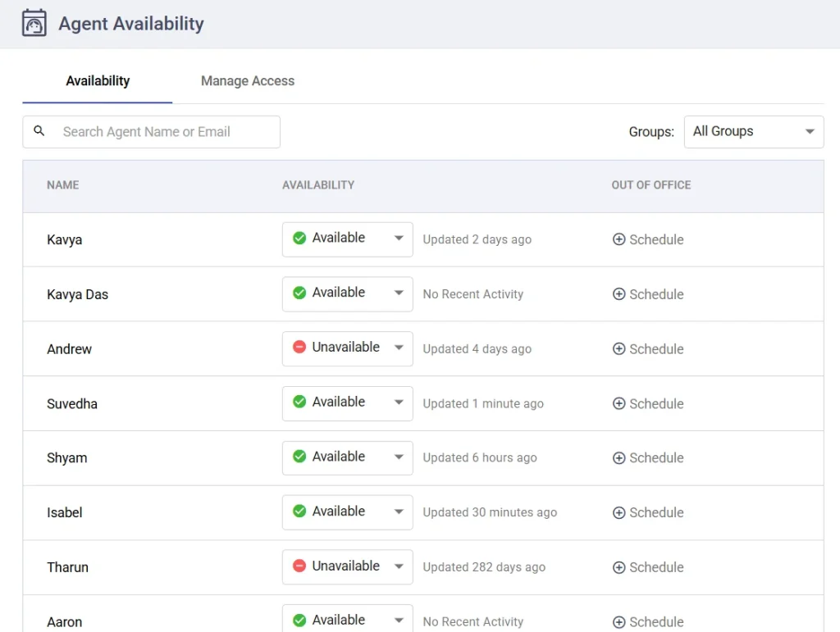Click the plus icon beside Shyam's Schedule
This screenshot has width=840, height=632.
[619, 458]
